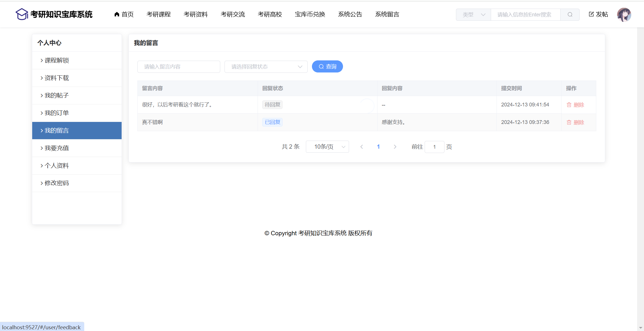Screen dimensions: 644x331
Task: Click the magnifier search button in header
Action: [x=570, y=15]
